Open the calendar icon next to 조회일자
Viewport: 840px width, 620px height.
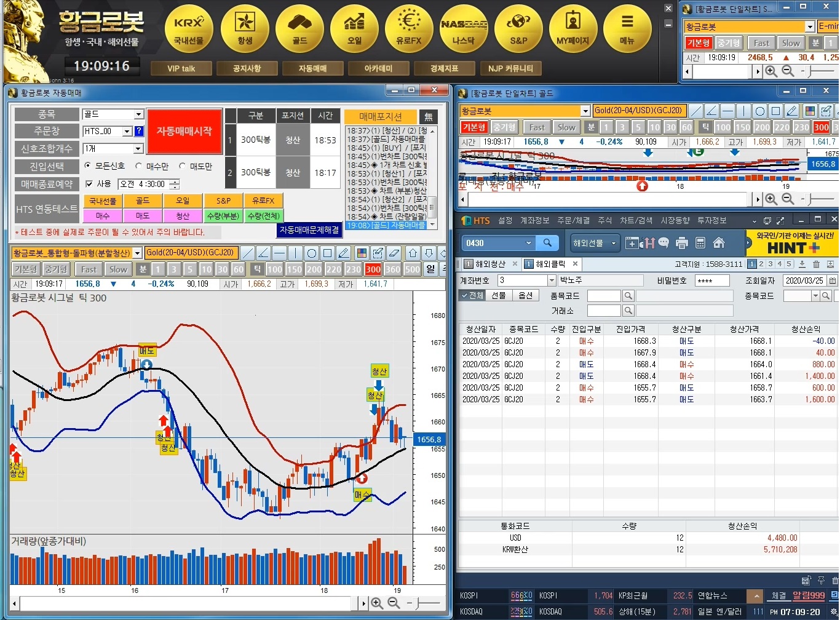point(833,280)
